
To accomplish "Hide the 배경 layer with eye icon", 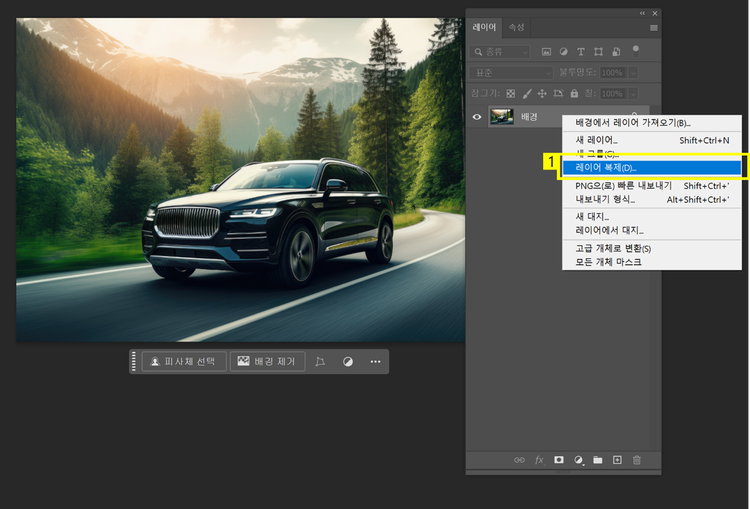I will (477, 117).
